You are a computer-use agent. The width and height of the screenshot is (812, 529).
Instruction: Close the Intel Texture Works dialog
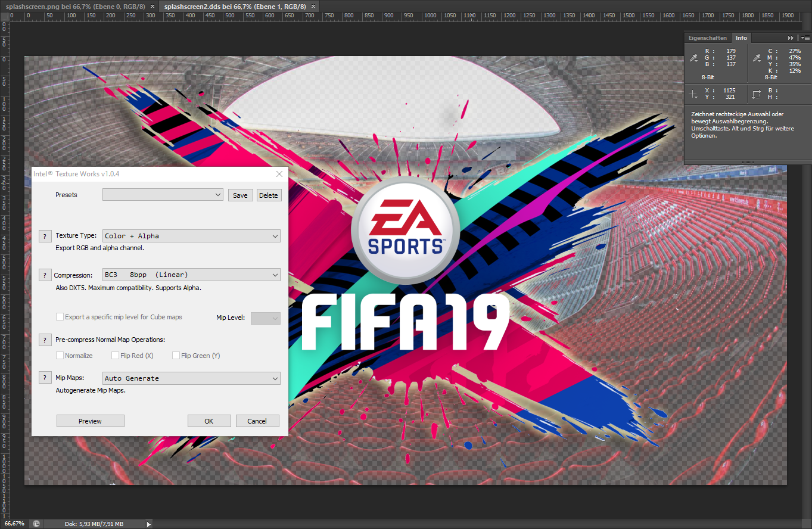tap(279, 174)
